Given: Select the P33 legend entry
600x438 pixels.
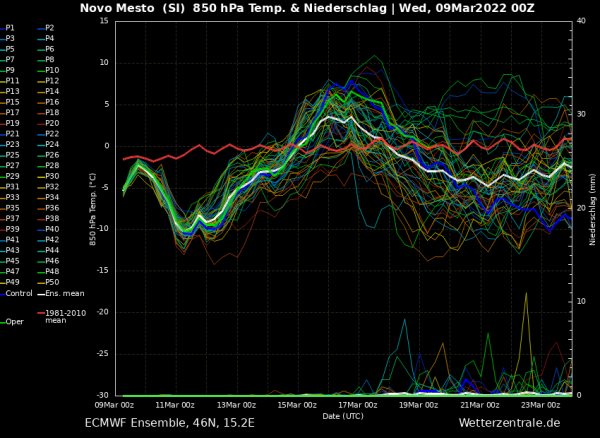Looking at the screenshot, I should click(10, 197).
